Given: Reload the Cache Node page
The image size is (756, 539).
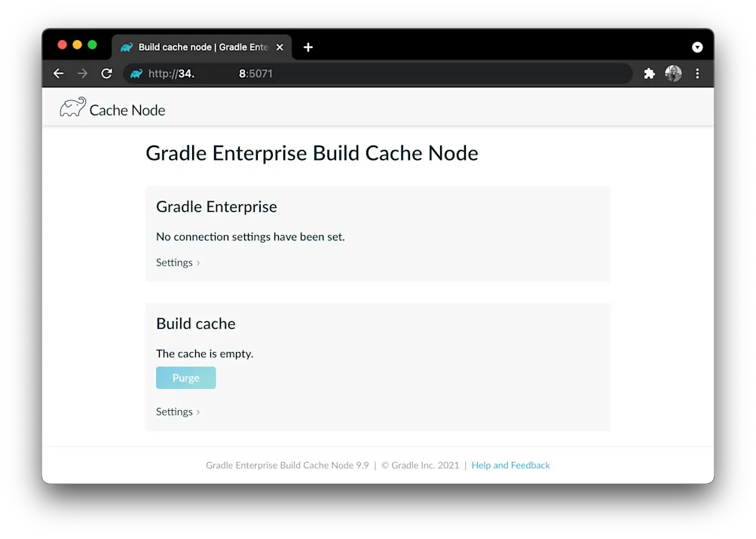Looking at the screenshot, I should tap(106, 73).
